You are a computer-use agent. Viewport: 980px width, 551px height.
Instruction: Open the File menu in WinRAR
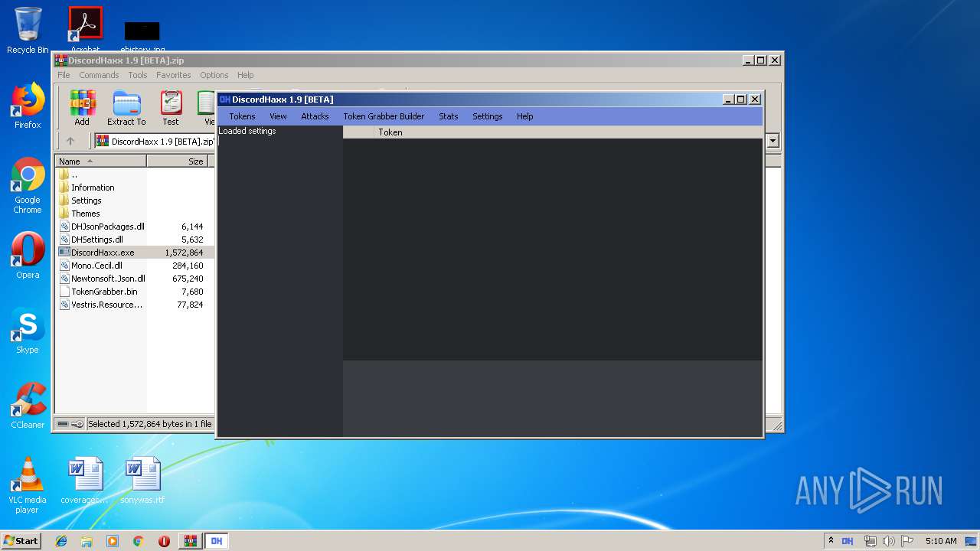64,75
